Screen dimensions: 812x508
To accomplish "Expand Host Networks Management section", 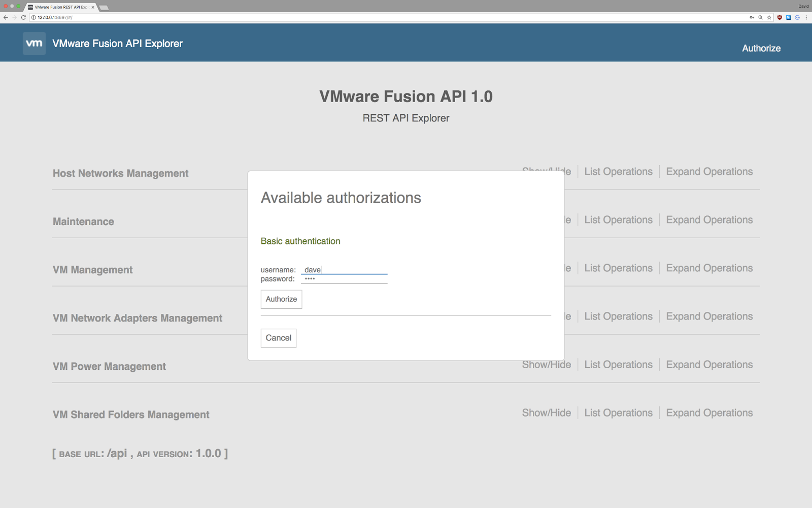I will (x=120, y=173).
